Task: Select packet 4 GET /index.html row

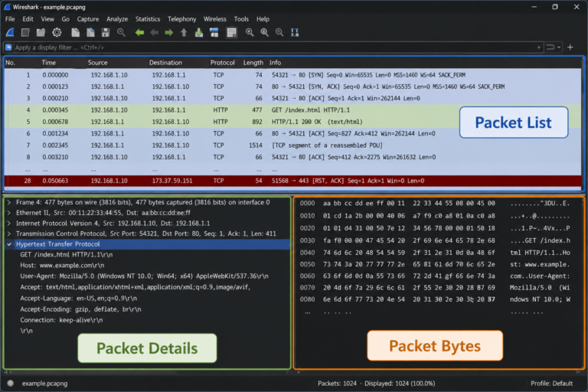Action: 292,110
